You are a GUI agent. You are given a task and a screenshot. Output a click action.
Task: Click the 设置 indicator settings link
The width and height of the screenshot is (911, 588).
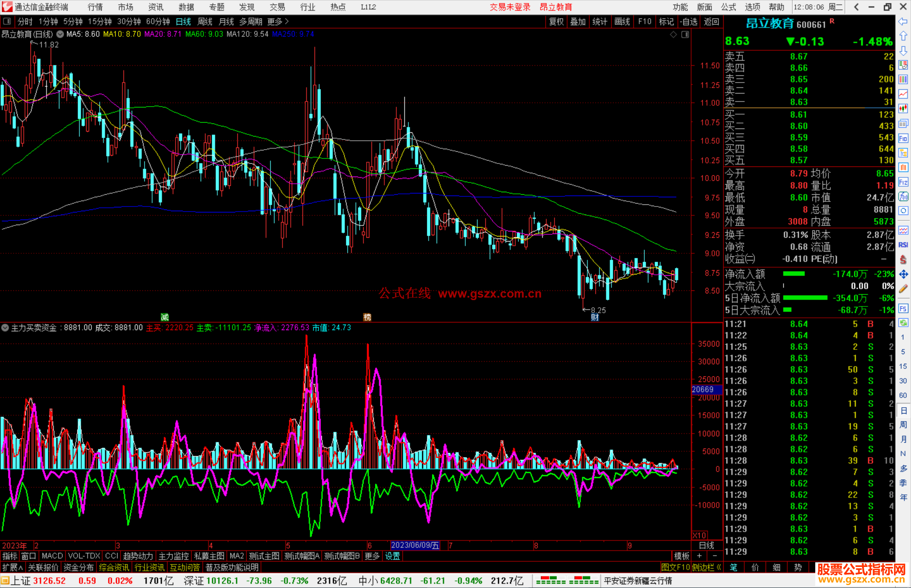392,556
